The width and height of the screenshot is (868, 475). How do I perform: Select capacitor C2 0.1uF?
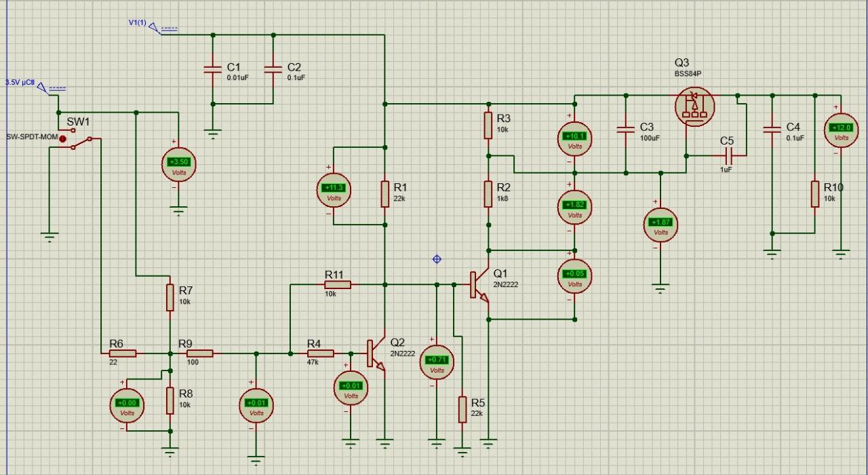click(x=273, y=69)
